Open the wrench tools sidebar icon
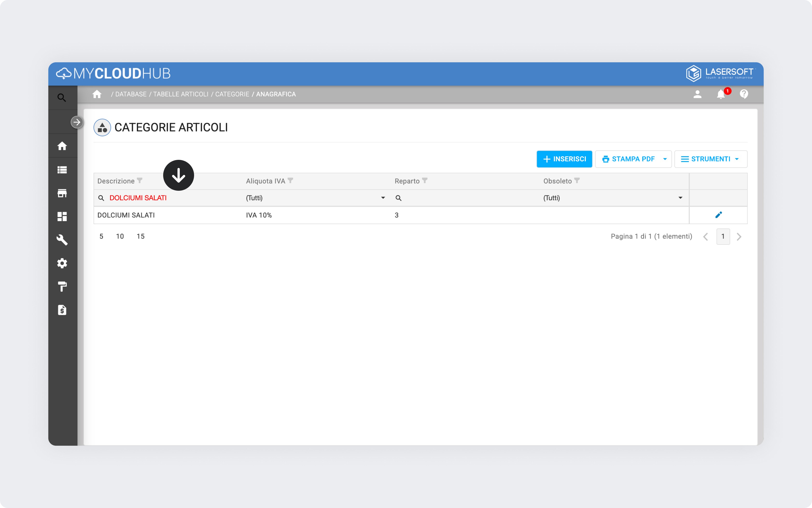This screenshot has height=508, width=812. click(62, 240)
